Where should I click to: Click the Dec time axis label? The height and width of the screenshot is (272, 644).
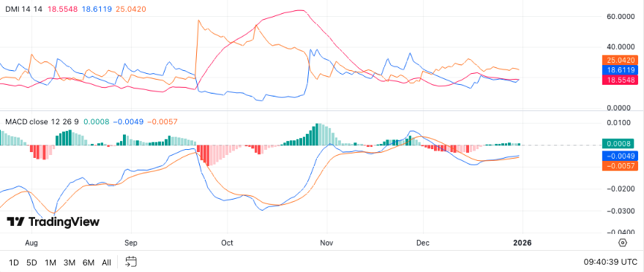423,243
